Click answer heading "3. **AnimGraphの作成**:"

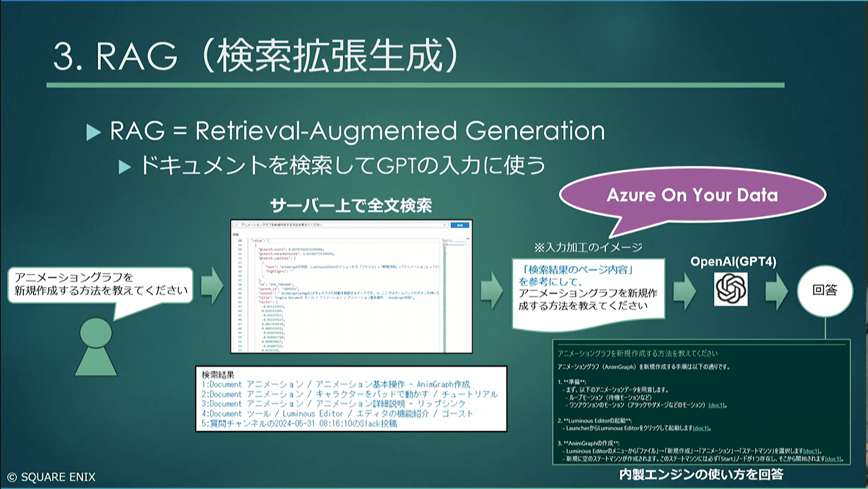(x=589, y=443)
